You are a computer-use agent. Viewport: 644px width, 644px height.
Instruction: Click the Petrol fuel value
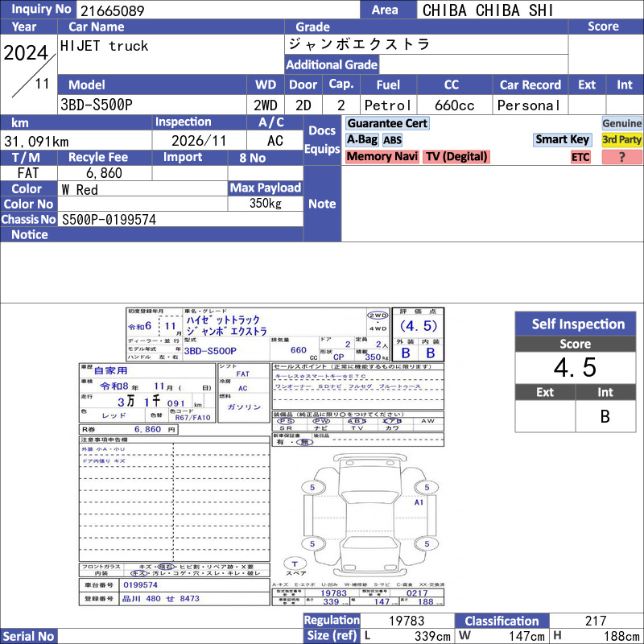388,105
